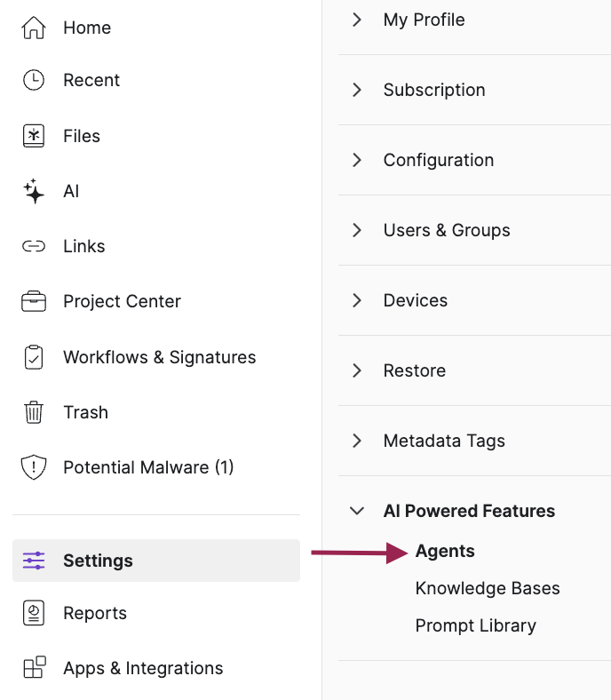Viewport: 611px width, 700px height.
Task: Expand the Users & Groups chevron
Action: point(357,230)
